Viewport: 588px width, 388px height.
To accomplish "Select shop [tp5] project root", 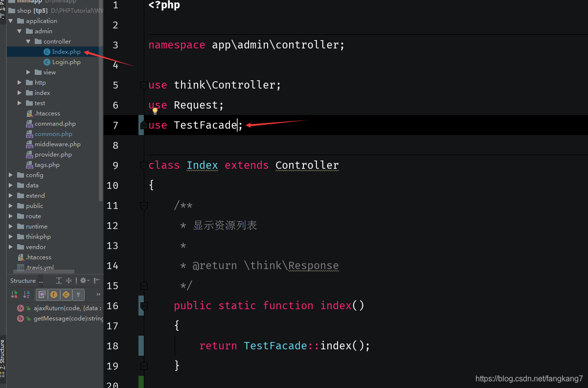I will pos(32,11).
